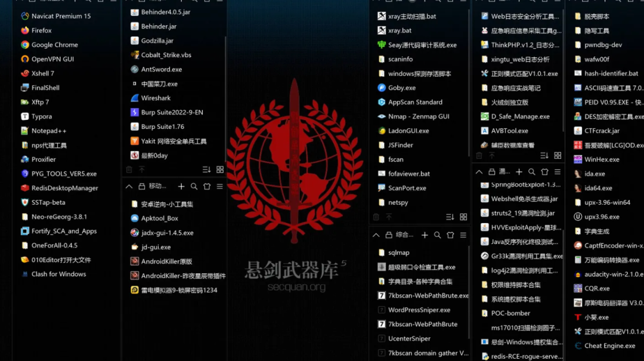Click move-to-top arrow below netspy
This screenshot has width=644, height=361.
tap(389, 217)
